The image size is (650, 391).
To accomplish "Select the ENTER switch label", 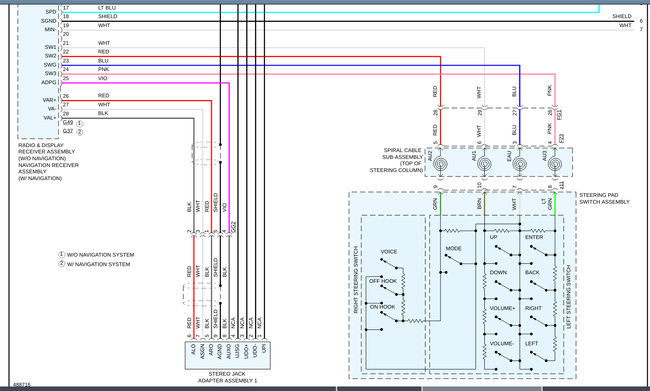I will click(534, 237).
